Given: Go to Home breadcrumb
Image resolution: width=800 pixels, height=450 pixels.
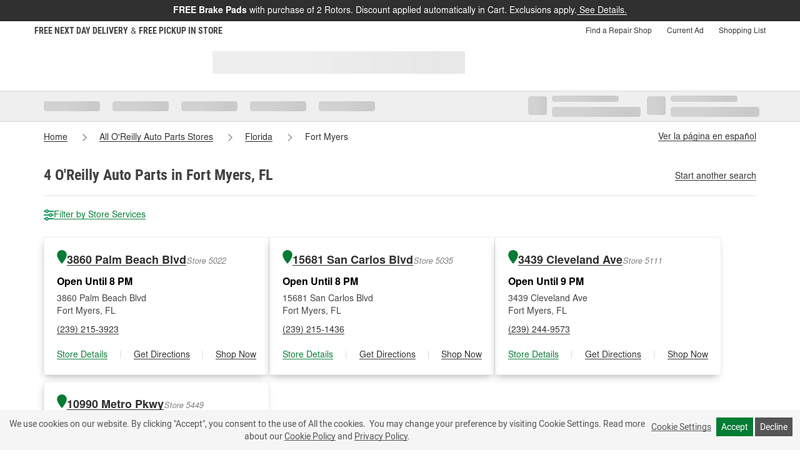Looking at the screenshot, I should pos(55,137).
